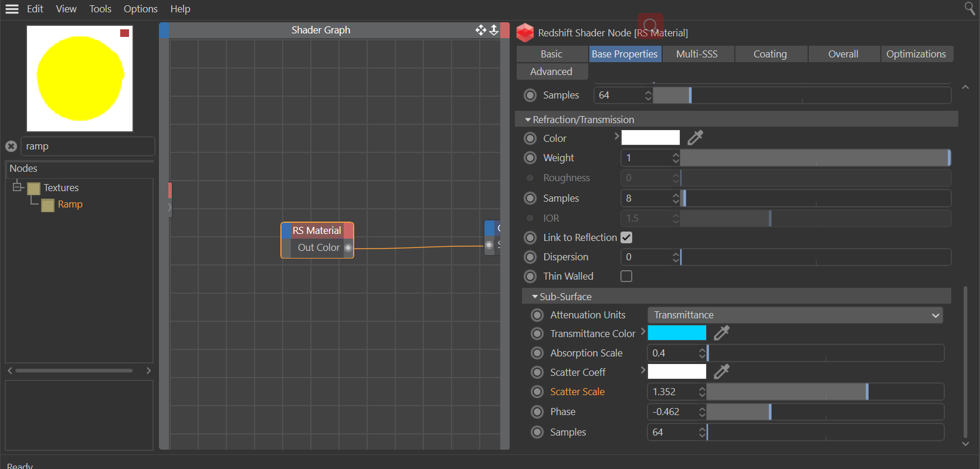
Task: Click the Sub-Surface Samples value field
Action: point(673,432)
